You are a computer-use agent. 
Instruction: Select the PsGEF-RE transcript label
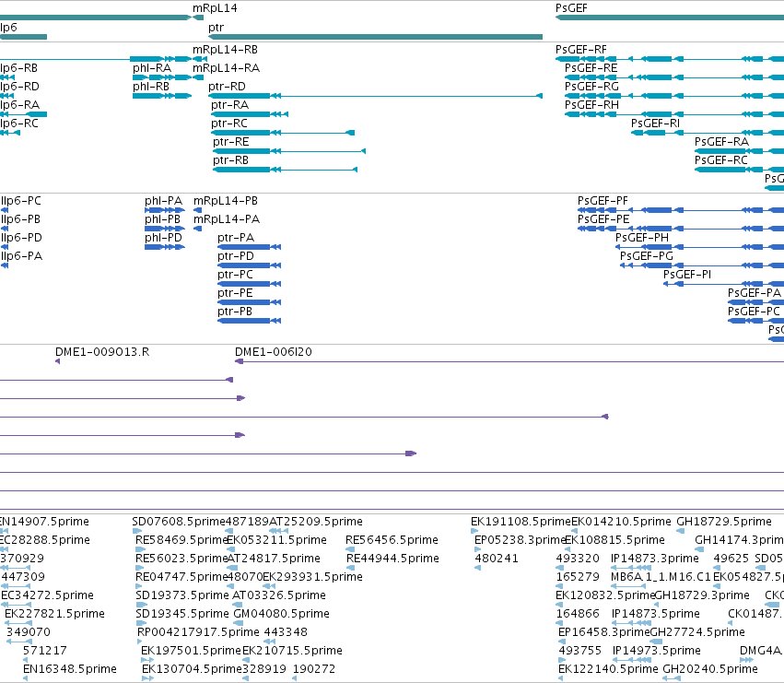591,68
